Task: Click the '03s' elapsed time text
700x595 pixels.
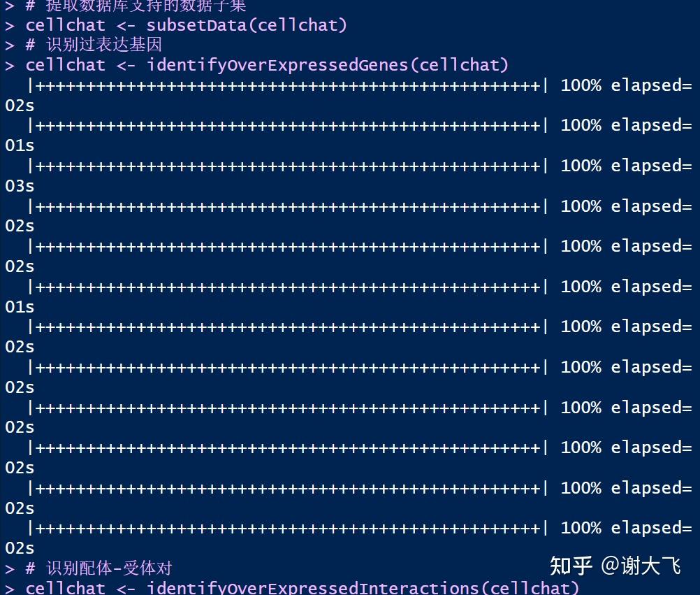Action: click(20, 186)
